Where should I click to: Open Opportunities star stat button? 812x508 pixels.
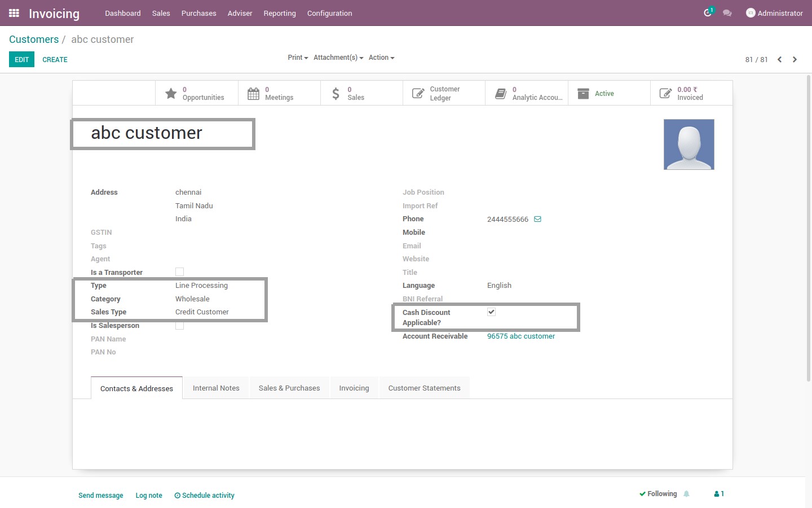[196, 94]
